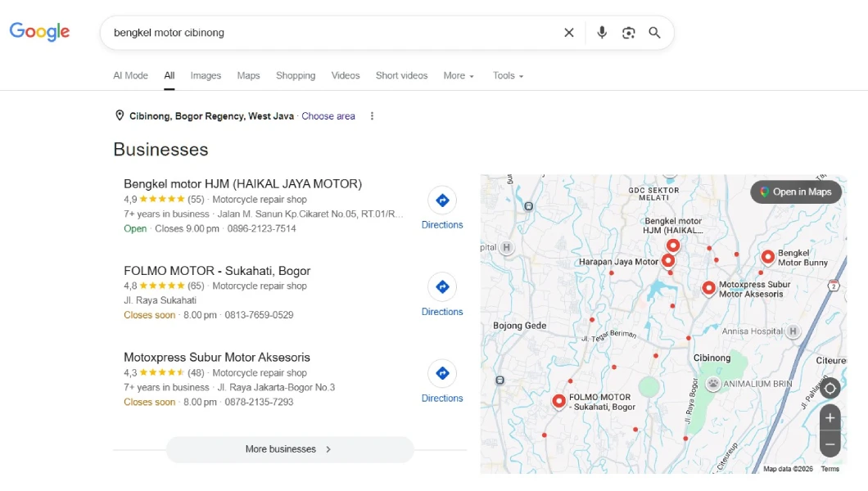Screen dimensions: 868x491
Task: Click the Businesses heading
Action: (x=160, y=149)
